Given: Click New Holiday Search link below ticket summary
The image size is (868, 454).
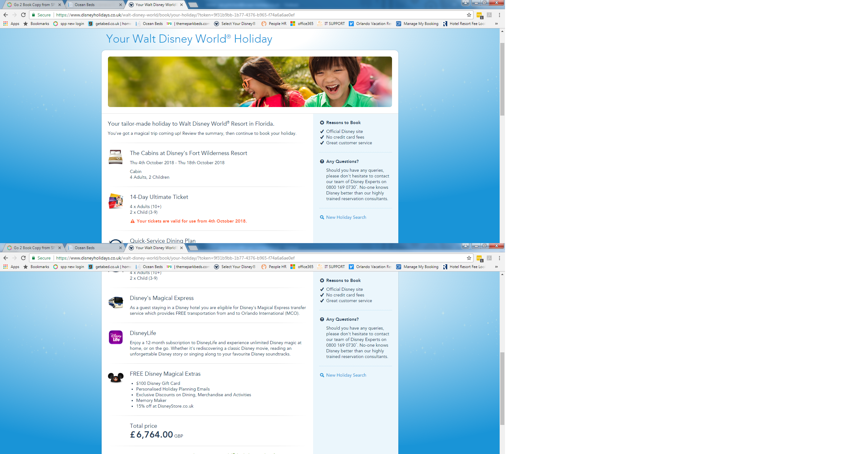Looking at the screenshot, I should [346, 218].
